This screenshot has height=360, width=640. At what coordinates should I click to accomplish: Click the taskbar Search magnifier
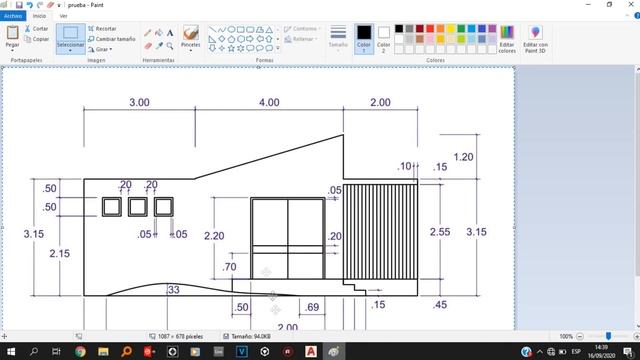click(34, 351)
